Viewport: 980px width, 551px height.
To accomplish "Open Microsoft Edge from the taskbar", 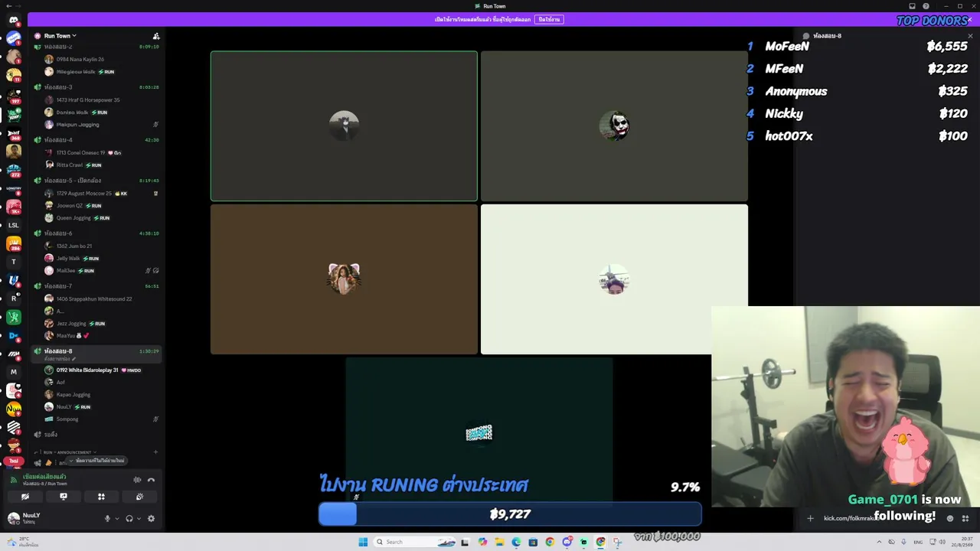I will (516, 542).
